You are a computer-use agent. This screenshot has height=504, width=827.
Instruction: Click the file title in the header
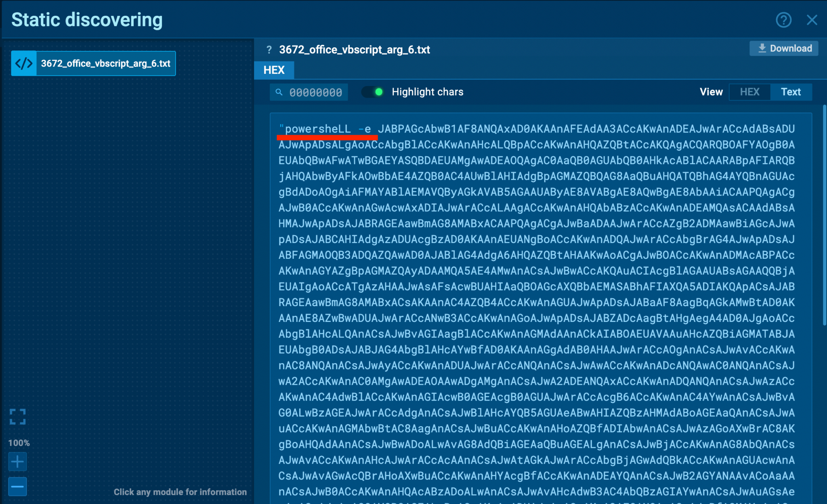click(x=354, y=50)
